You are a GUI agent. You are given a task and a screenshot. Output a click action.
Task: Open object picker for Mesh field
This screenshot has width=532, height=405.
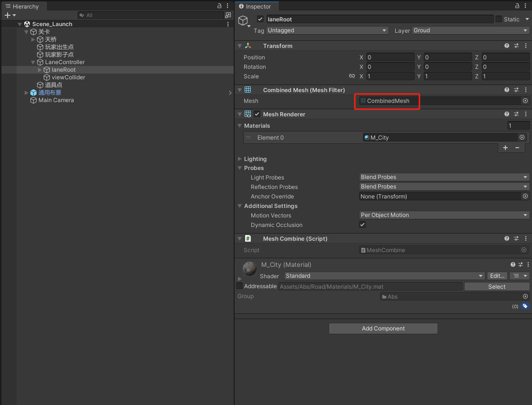(x=525, y=101)
